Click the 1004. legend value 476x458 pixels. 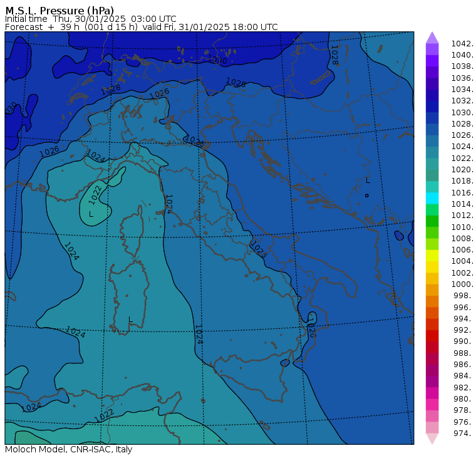point(462,261)
